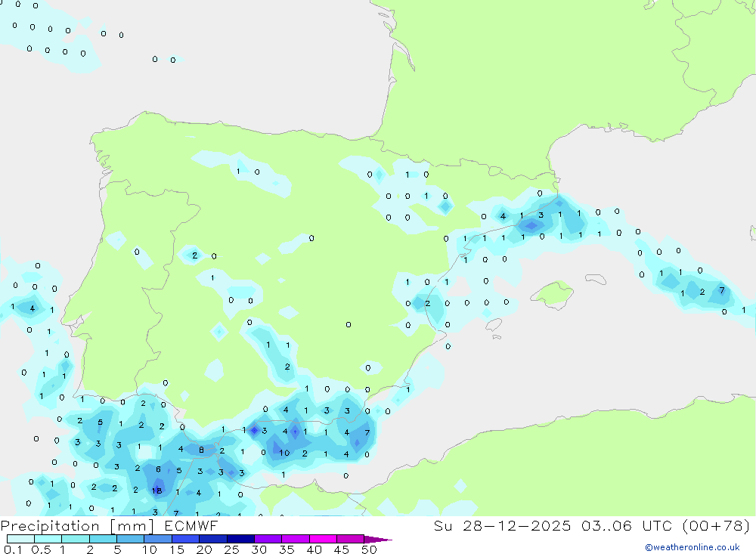The image size is (756, 554).
Task: Click the legend label '35'
Action: click(x=287, y=549)
